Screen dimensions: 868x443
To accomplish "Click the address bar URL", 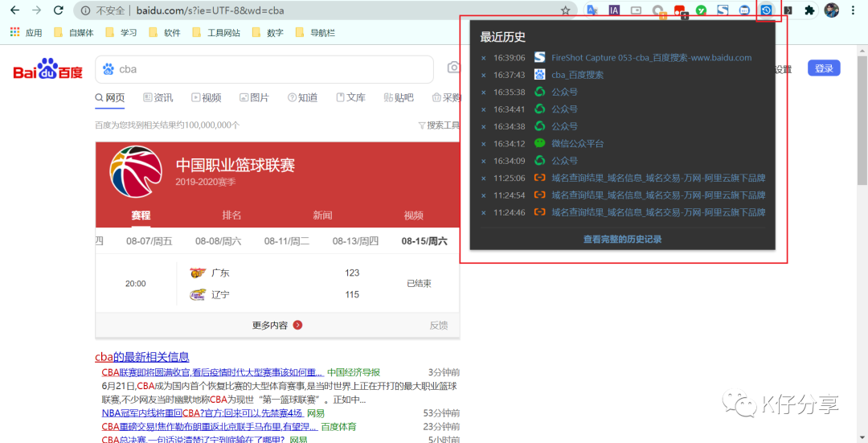I will [210, 10].
